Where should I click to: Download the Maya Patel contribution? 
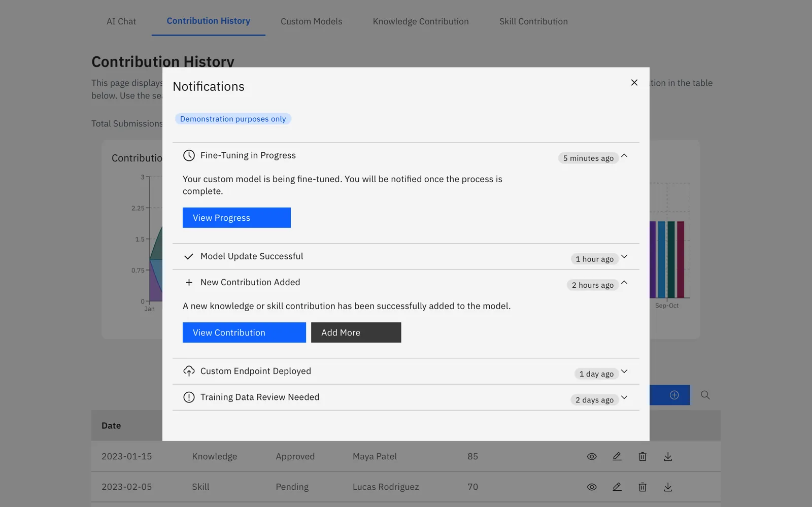pos(668,456)
